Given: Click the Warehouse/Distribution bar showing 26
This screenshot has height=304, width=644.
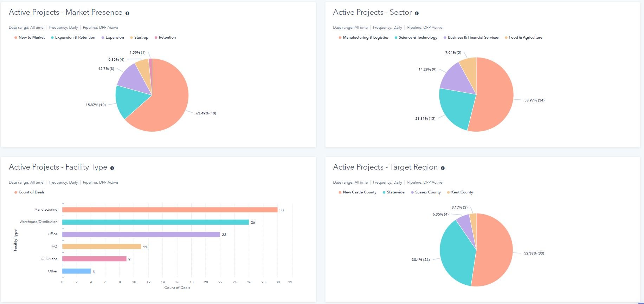Looking at the screenshot, I should [x=155, y=222].
